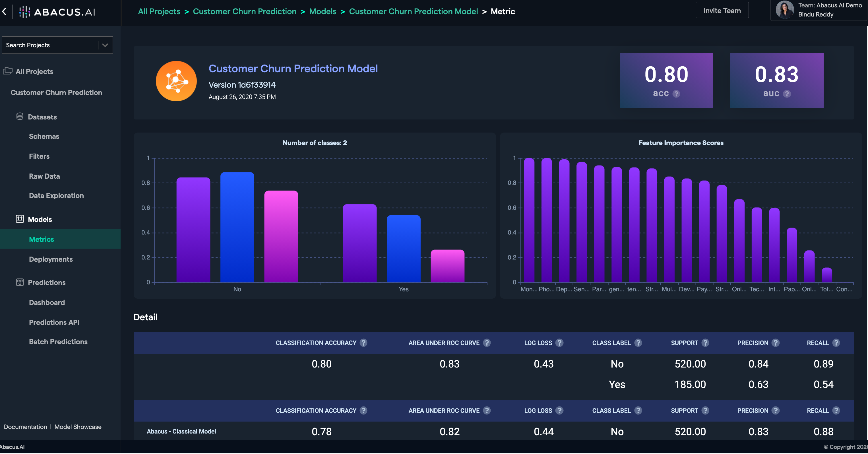Click the back arrow beside Abacus.AI logo
868x454 pixels.
click(x=4, y=11)
